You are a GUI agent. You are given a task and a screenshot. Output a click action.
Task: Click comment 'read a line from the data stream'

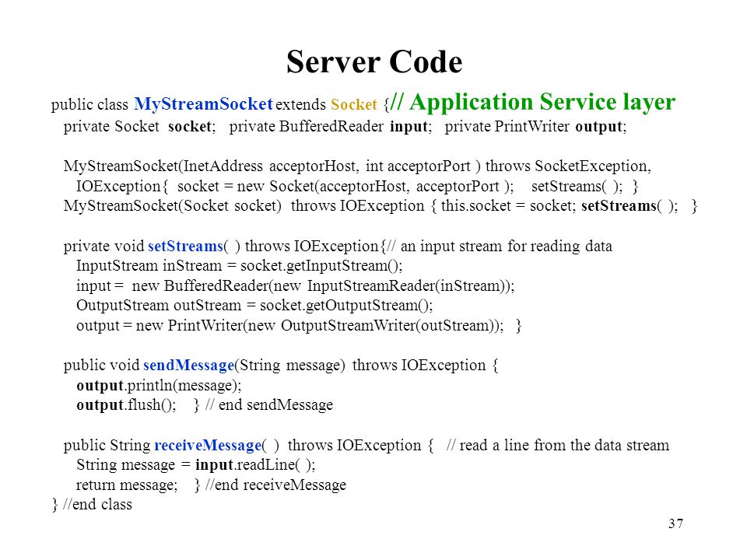coord(564,445)
